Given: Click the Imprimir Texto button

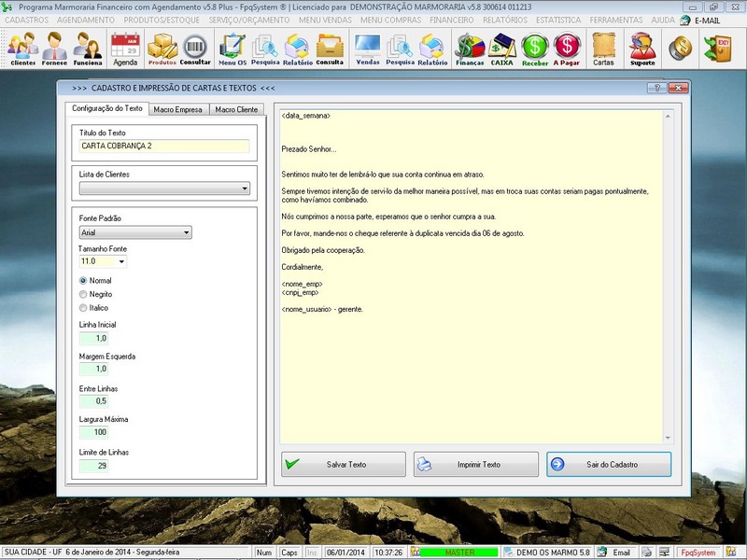Looking at the screenshot, I should (474, 464).
